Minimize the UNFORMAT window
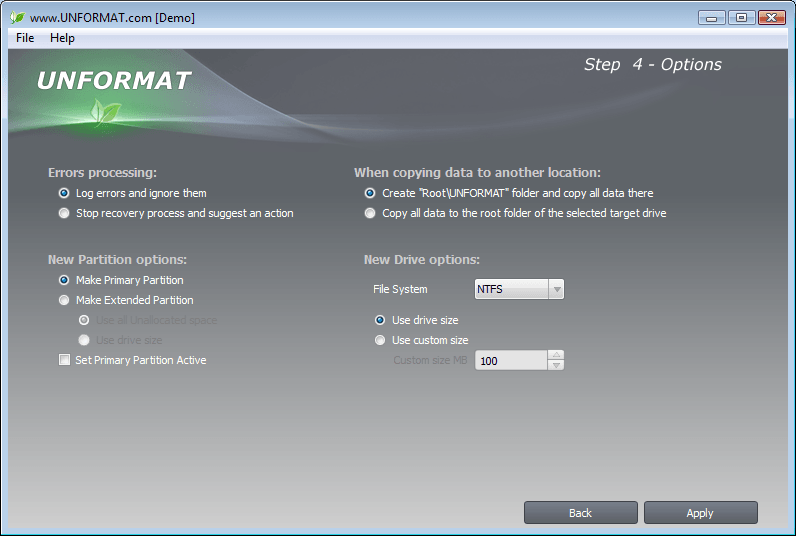Viewport: 796px width, 536px height. click(x=712, y=18)
